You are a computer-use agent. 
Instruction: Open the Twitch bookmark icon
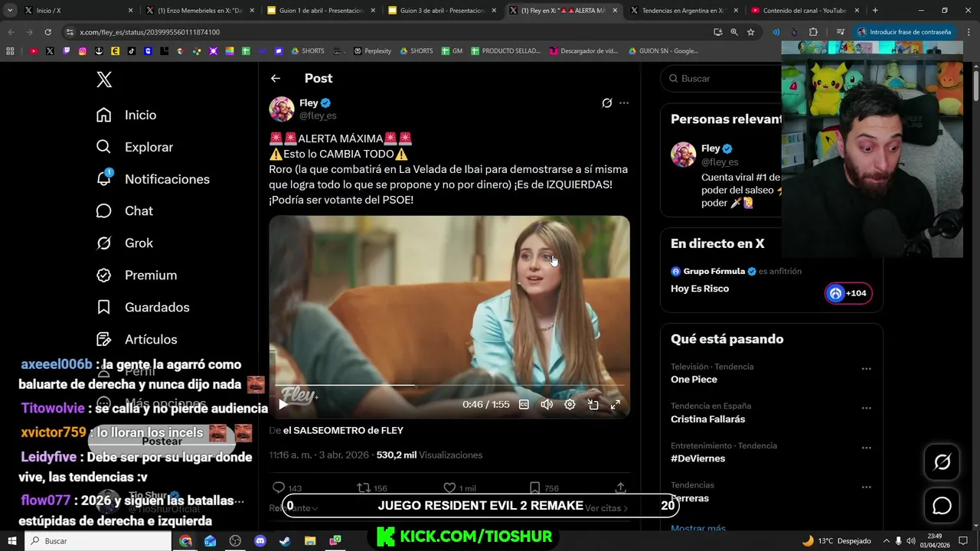click(67, 51)
